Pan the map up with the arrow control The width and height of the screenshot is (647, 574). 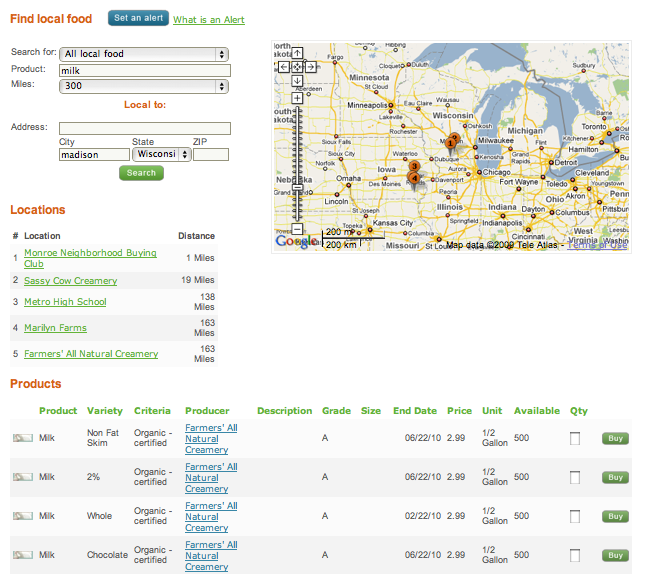pos(297,53)
